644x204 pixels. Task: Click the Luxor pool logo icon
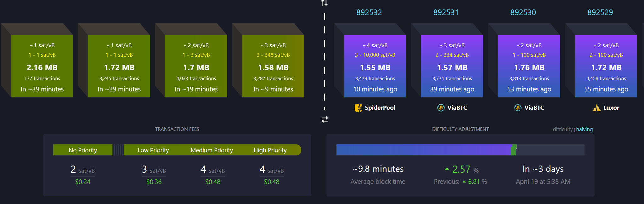(x=596, y=108)
